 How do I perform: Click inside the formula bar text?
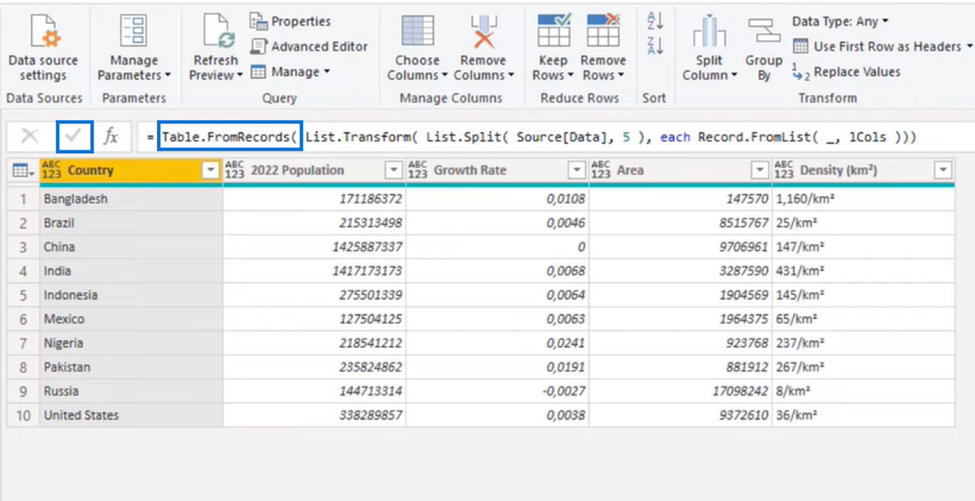[538, 137]
